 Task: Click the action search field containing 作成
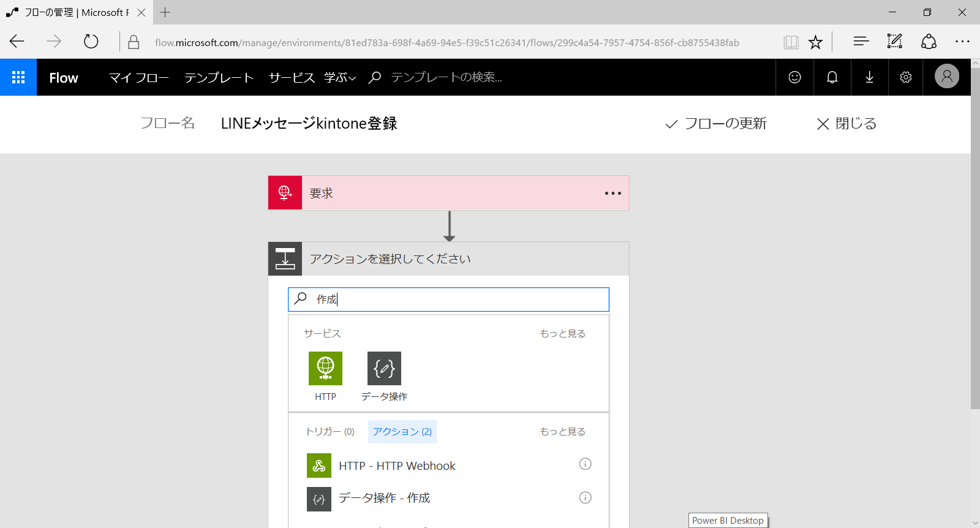pyautogui.click(x=448, y=300)
